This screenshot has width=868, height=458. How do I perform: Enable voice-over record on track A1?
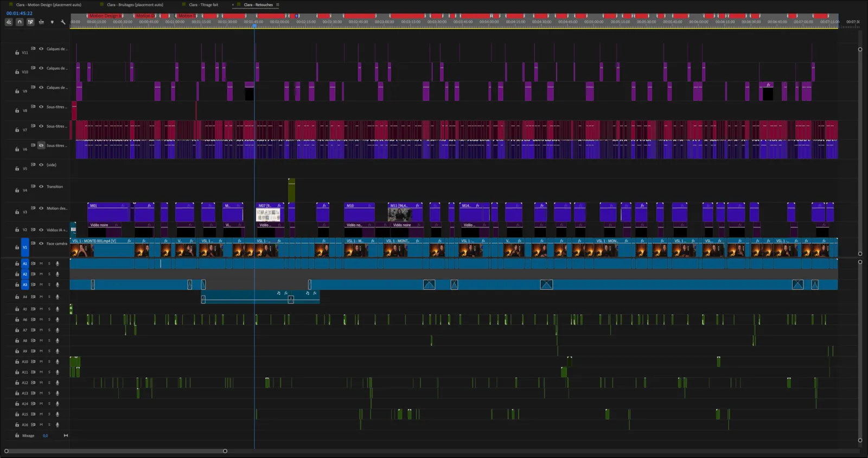point(57,264)
